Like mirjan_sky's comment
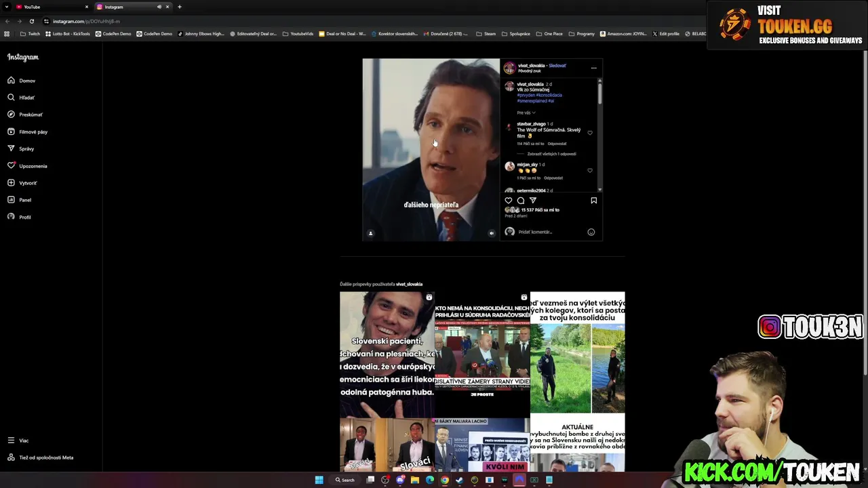The height and width of the screenshot is (488, 868). (x=590, y=171)
